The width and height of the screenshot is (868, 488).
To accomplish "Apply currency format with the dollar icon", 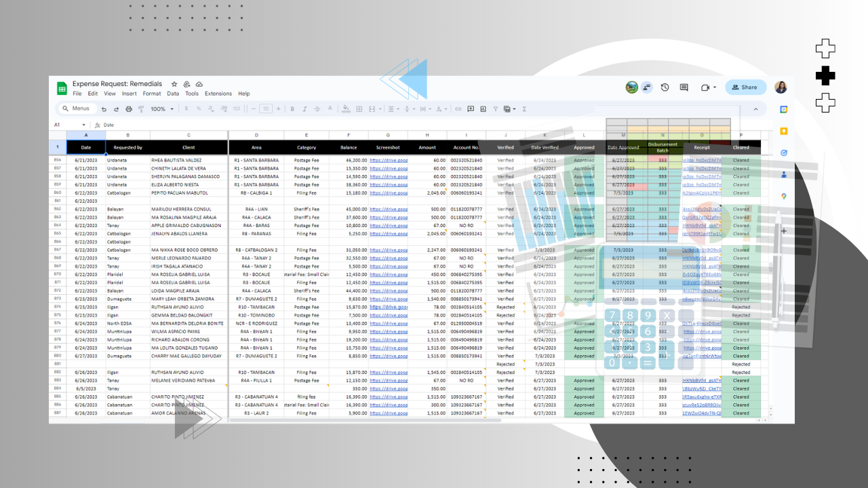I will [187, 108].
